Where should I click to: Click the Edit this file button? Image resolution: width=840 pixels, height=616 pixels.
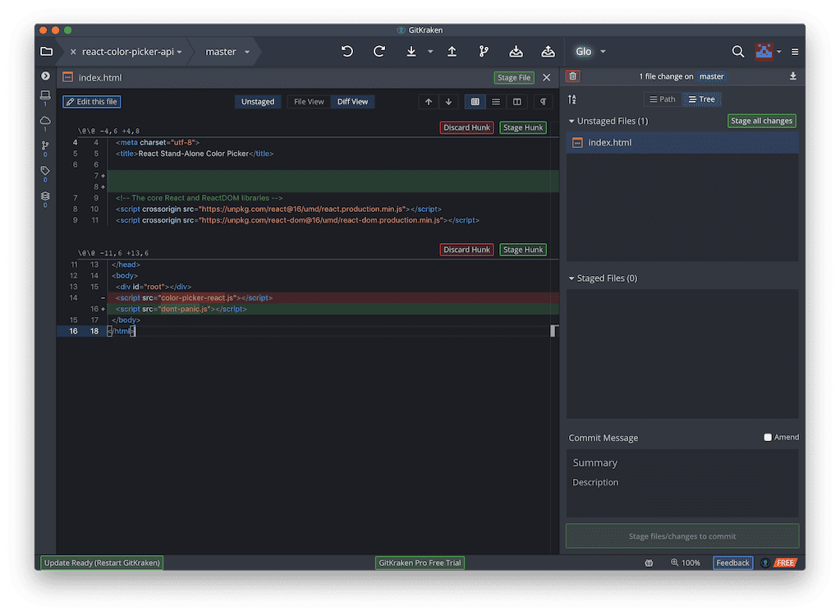[x=92, y=102]
